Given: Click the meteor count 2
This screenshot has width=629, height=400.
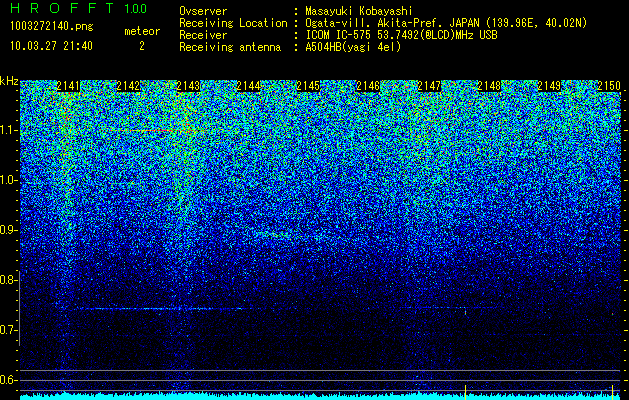Looking at the screenshot, I should 142,46.
